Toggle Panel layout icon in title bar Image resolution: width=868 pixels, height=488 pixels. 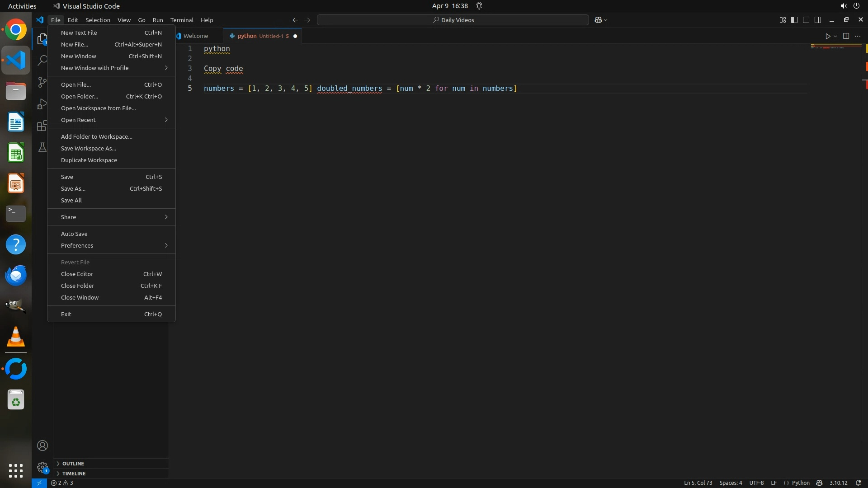coord(806,20)
